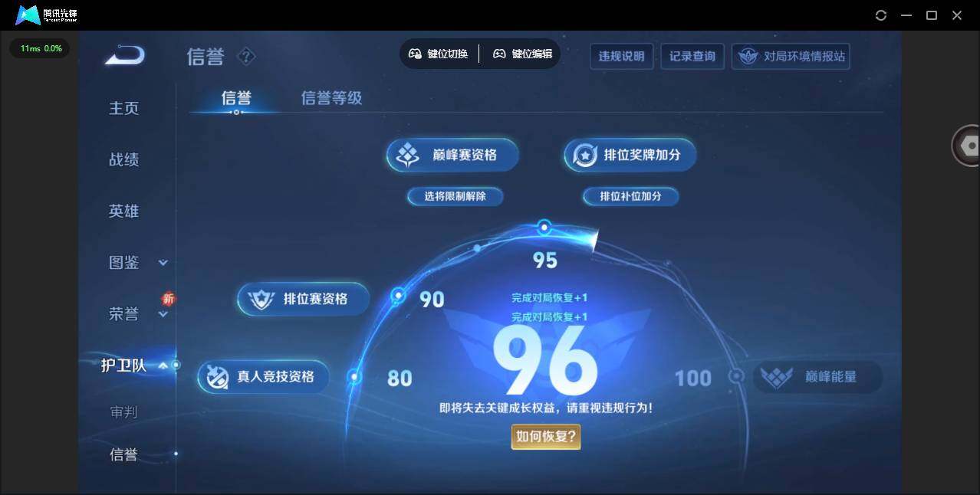Click the 排位奖牌加分 medal icon

[x=585, y=156]
